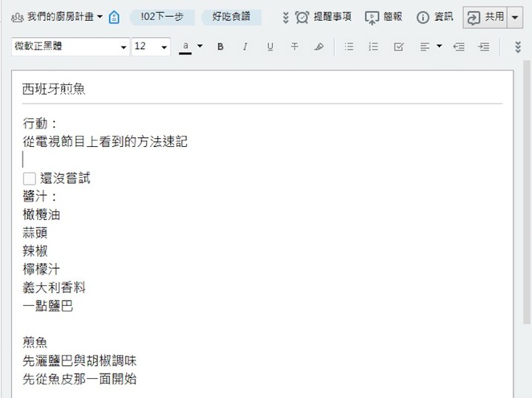Apply underline to text
Viewport: 532px width, 398px height.
click(270, 47)
